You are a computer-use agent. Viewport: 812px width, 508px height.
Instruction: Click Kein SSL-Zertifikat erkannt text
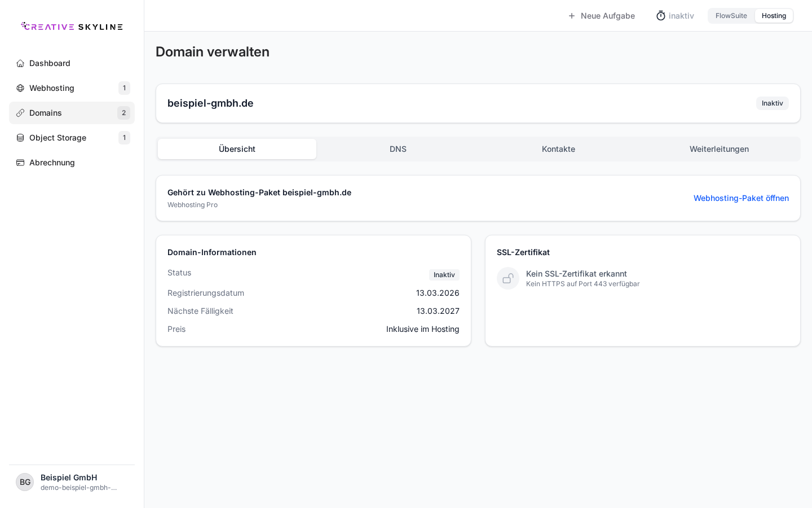point(576,274)
